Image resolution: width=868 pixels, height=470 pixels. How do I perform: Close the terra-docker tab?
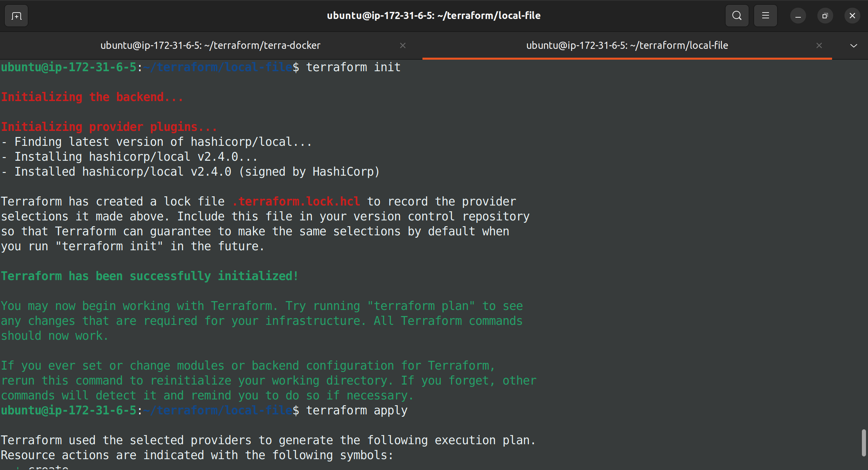tap(403, 45)
